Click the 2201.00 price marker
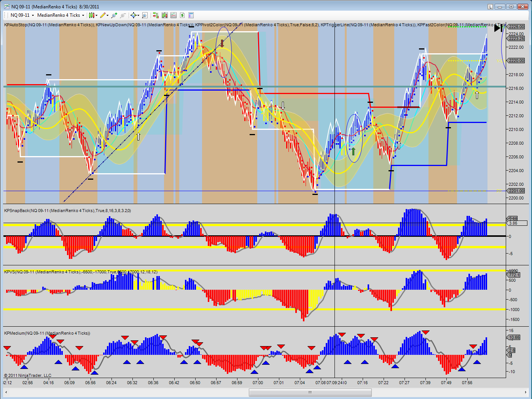Image resolution: width=532 pixels, height=399 pixels. coord(516,191)
